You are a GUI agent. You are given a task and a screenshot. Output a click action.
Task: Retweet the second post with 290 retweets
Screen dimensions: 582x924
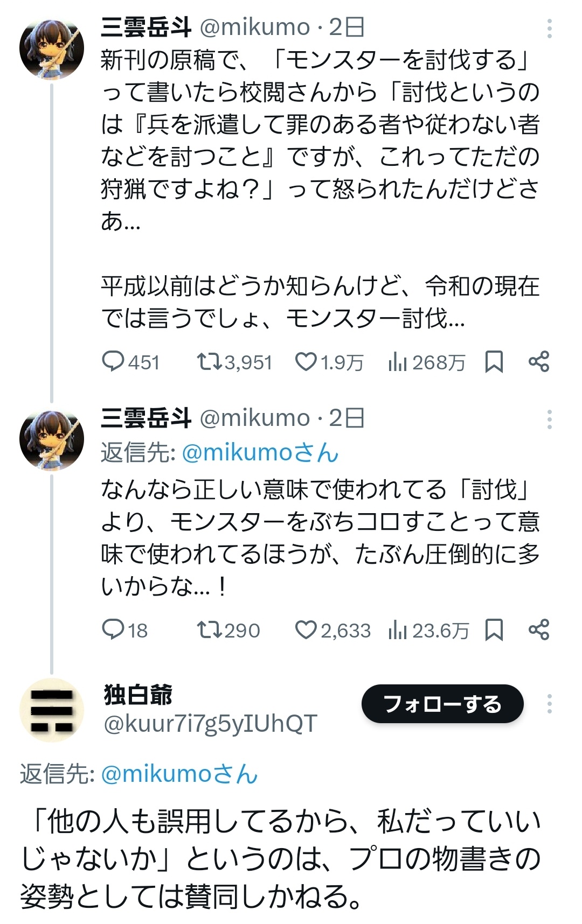point(209,629)
